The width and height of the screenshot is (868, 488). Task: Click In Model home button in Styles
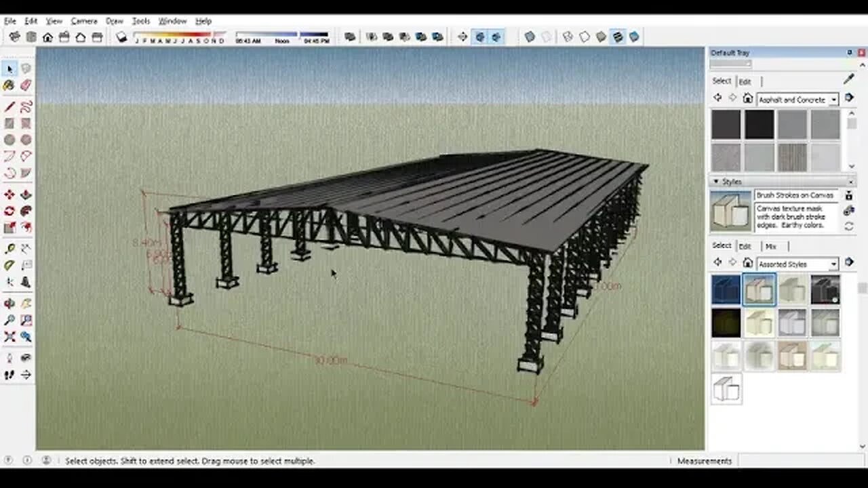tap(747, 262)
